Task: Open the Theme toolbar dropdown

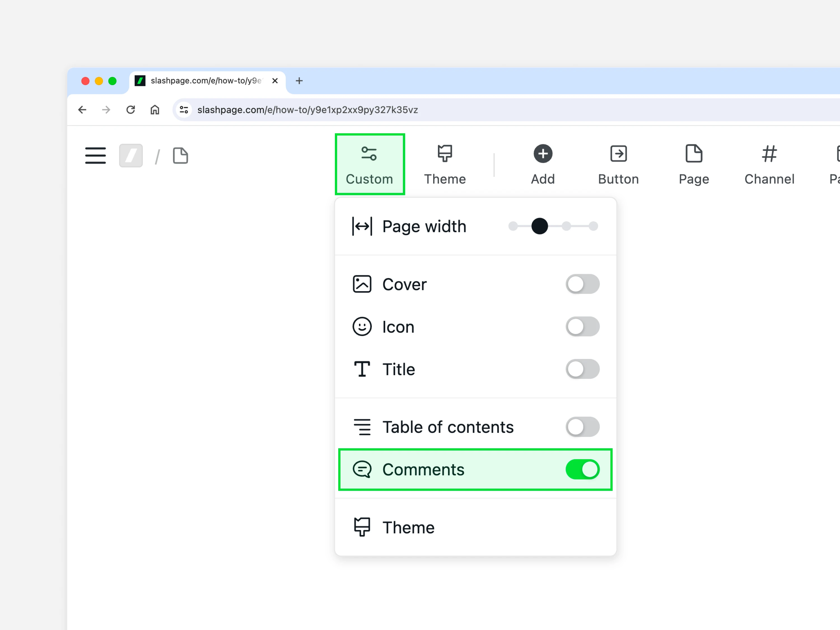Action: coord(445,164)
